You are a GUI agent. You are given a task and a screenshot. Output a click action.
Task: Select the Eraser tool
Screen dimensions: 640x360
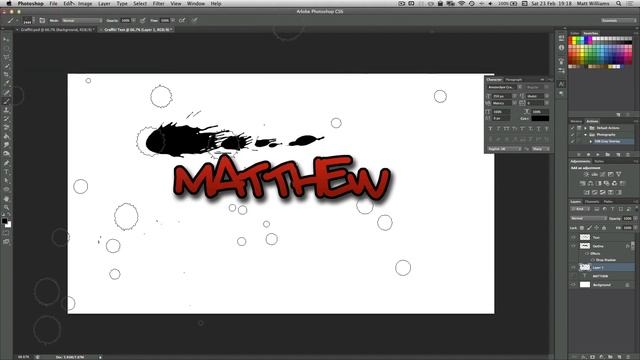[6, 128]
